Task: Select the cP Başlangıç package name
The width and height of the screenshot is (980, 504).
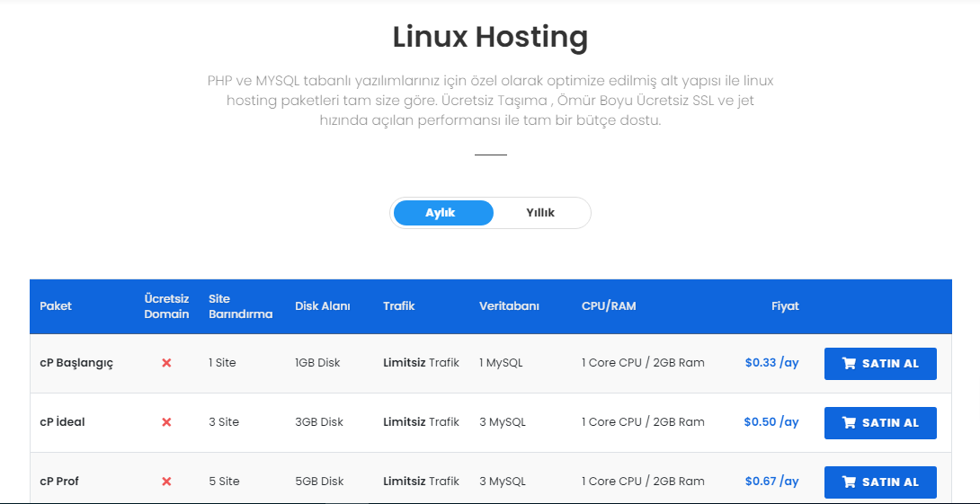Action: click(76, 363)
